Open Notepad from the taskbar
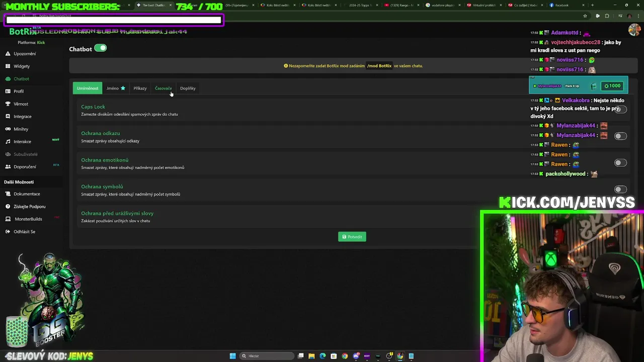The height and width of the screenshot is (362, 644). (x=411, y=356)
